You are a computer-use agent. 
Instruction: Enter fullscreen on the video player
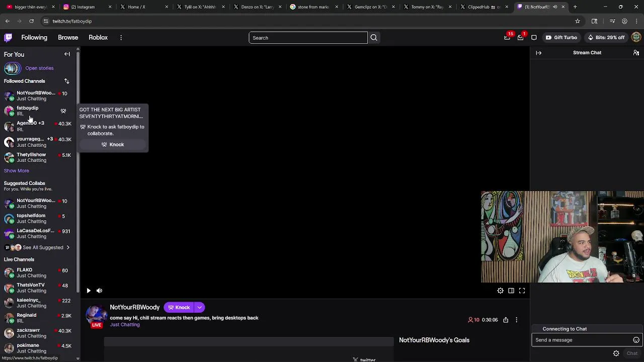[522, 291]
